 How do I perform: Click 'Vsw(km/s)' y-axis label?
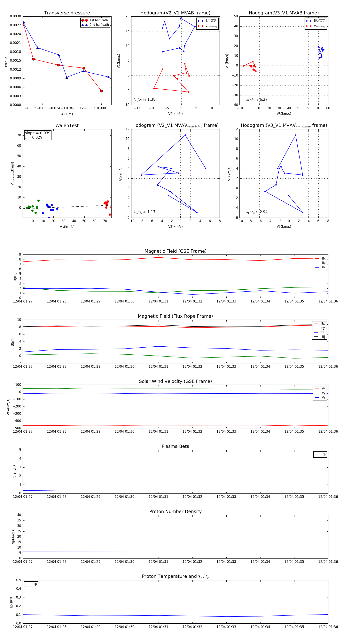pyautogui.click(x=8, y=407)
